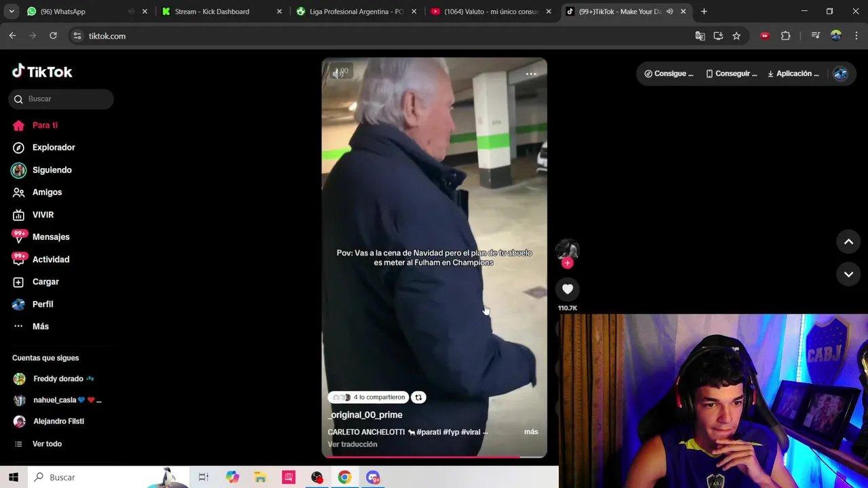Image resolution: width=868 pixels, height=488 pixels.
Task: Click the browser back arrow
Action: (x=13, y=36)
